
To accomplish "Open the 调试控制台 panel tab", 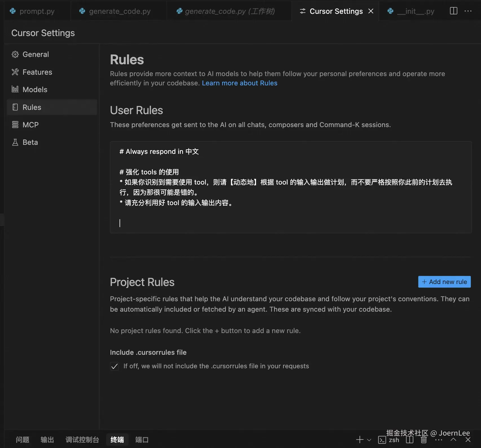I will click(82, 440).
